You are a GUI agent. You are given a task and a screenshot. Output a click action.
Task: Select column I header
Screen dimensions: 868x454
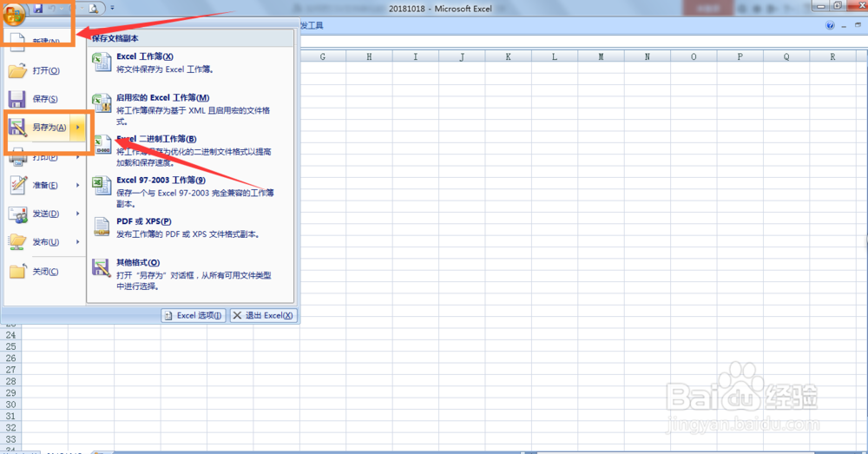pos(416,56)
